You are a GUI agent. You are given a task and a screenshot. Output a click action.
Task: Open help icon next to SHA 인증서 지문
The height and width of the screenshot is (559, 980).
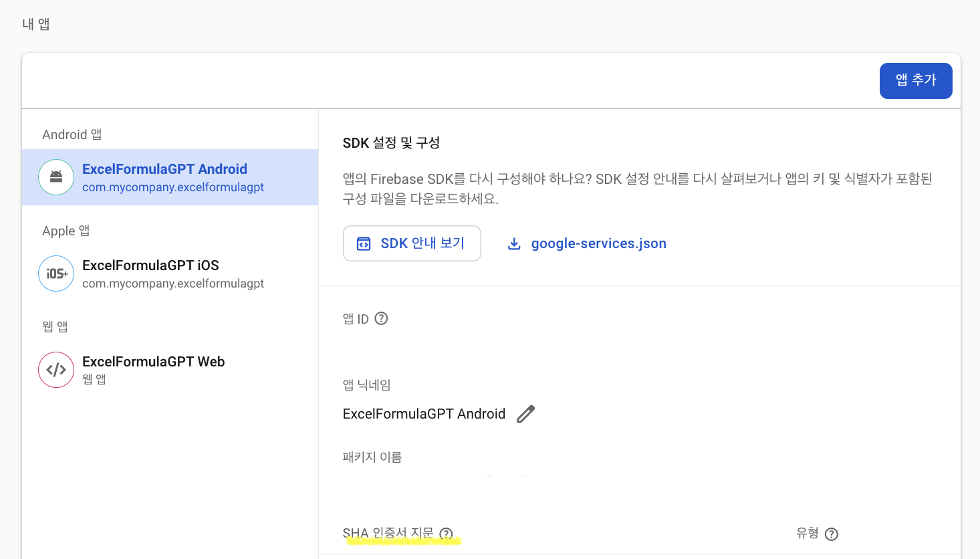tap(446, 534)
